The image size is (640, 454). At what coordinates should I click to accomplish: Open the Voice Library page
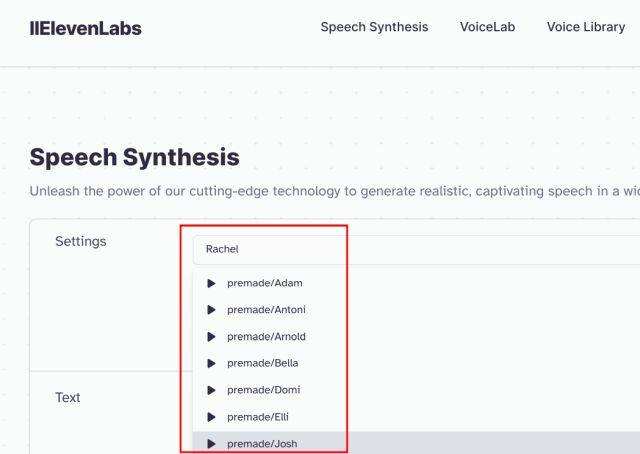tap(585, 27)
